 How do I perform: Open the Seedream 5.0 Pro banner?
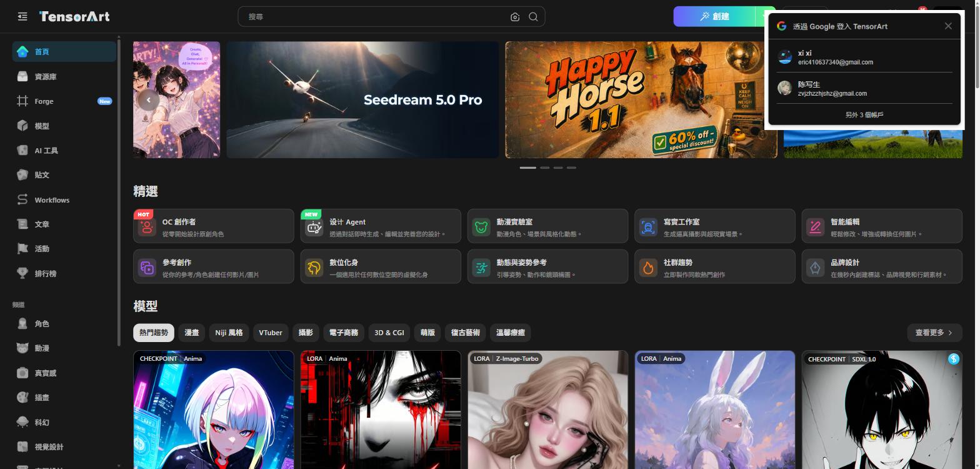(362, 100)
